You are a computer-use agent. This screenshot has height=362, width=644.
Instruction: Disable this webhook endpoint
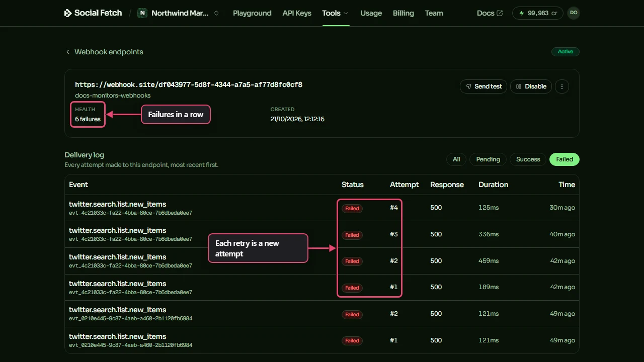(x=531, y=86)
